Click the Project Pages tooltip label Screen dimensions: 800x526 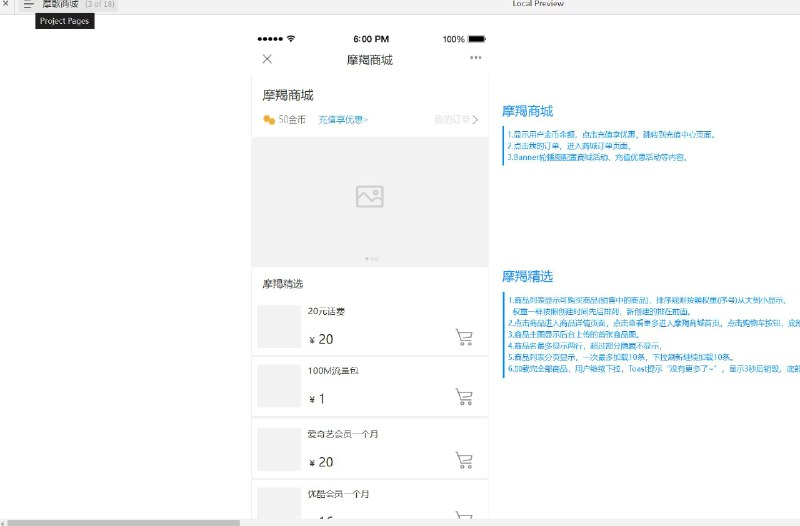[x=65, y=21]
